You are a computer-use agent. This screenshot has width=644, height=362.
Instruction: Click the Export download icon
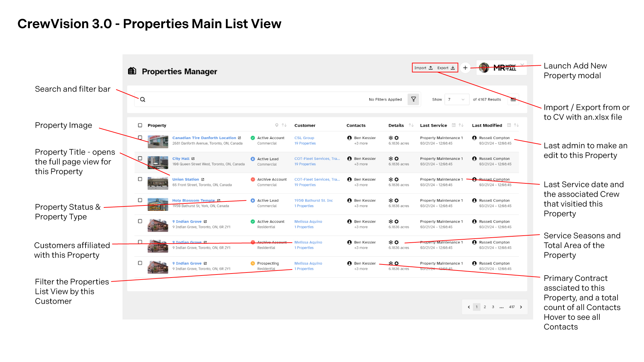[x=453, y=68]
